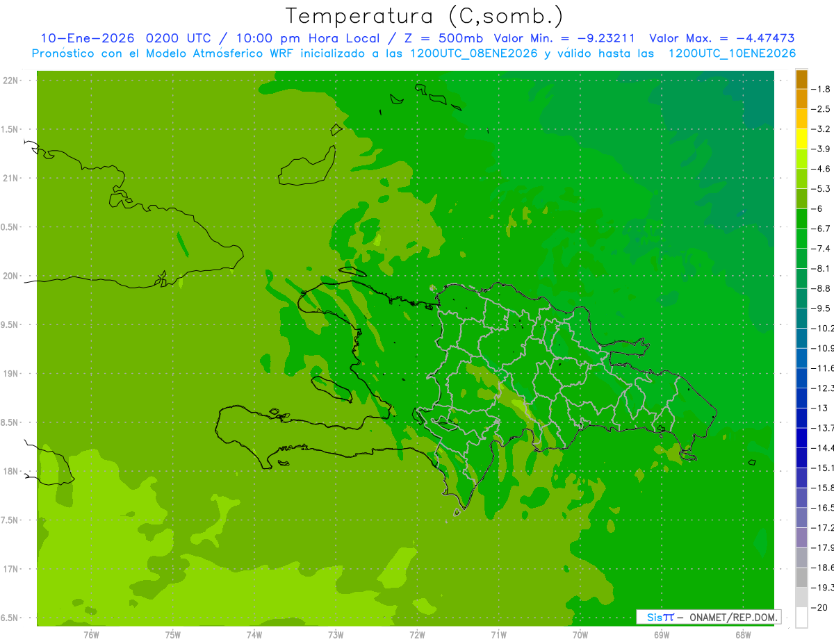Click the '21N' latitude label
The image size is (834, 644).
[x=10, y=178]
